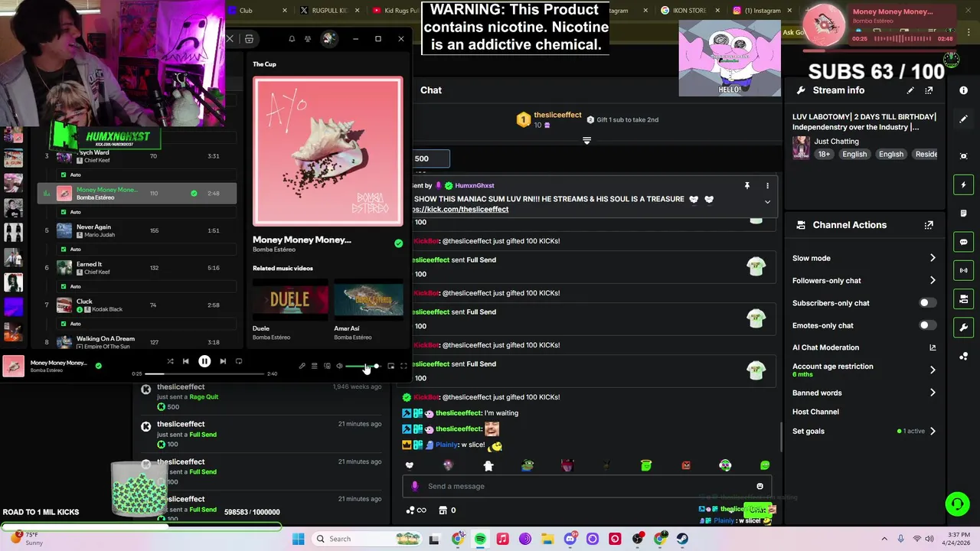Pause the Spotify track
This screenshot has width=980, height=551.
pos(204,361)
